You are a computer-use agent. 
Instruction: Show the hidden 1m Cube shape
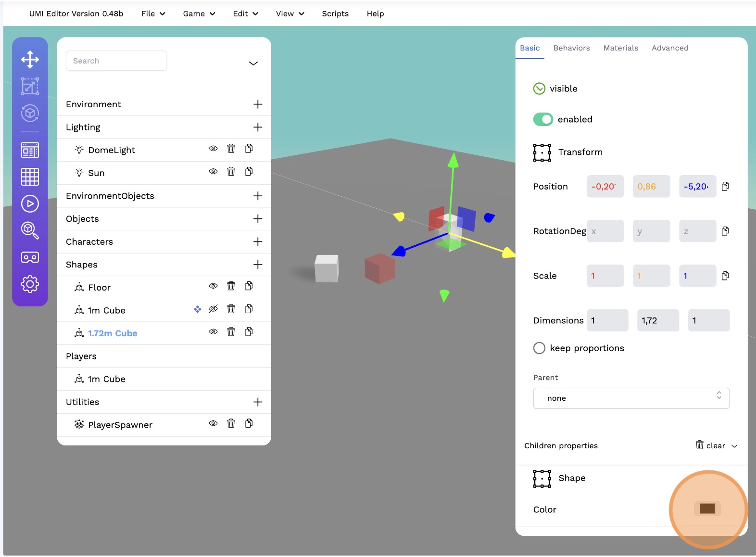[x=213, y=309]
